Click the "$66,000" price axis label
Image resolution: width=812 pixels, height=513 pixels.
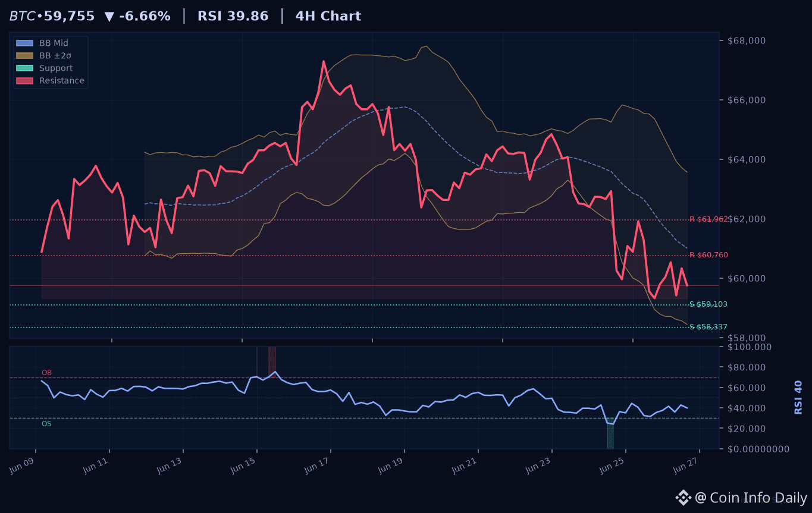(x=747, y=100)
